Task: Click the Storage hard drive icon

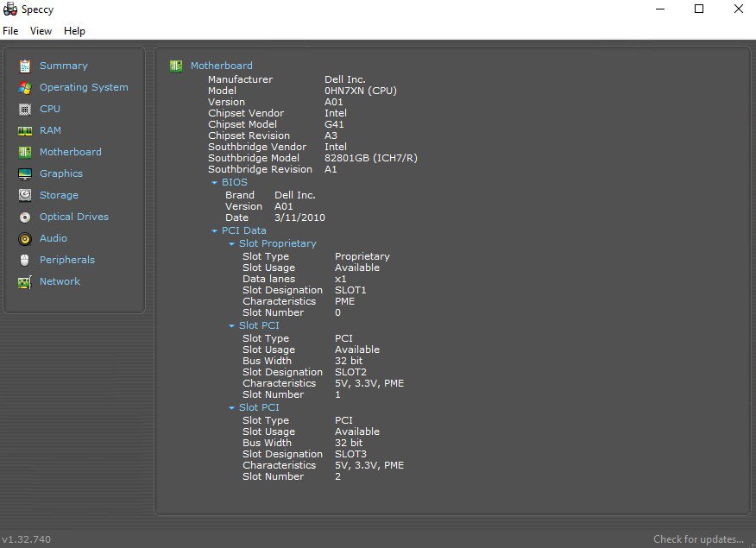Action: (24, 195)
